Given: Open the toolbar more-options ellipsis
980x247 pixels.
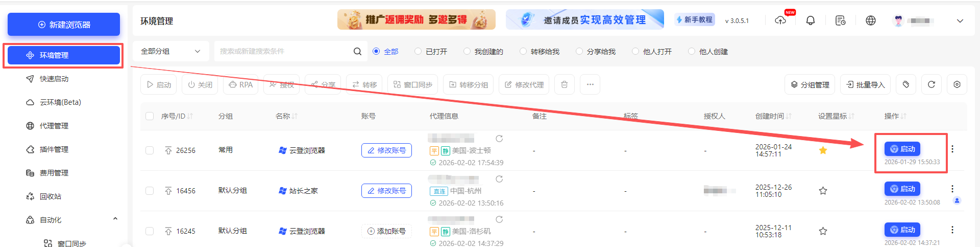Looking at the screenshot, I should [x=590, y=84].
